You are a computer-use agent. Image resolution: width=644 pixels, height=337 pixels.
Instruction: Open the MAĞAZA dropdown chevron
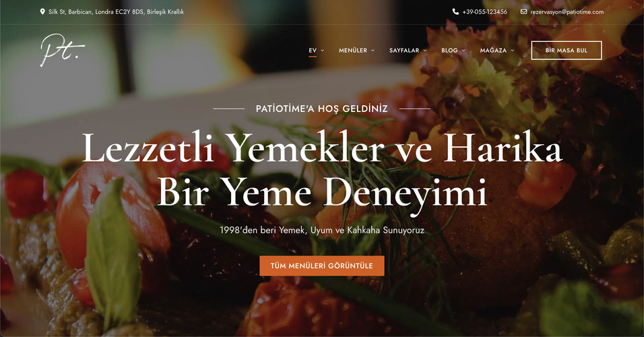pyautogui.click(x=512, y=51)
